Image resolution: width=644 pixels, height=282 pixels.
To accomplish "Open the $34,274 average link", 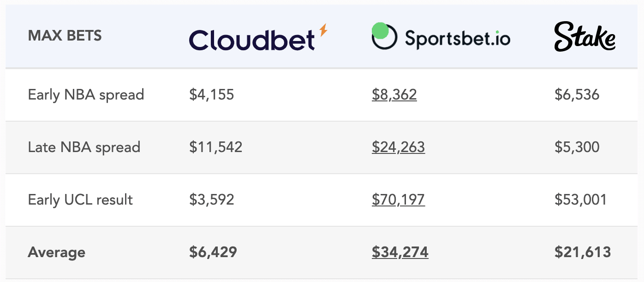I will point(400,253).
